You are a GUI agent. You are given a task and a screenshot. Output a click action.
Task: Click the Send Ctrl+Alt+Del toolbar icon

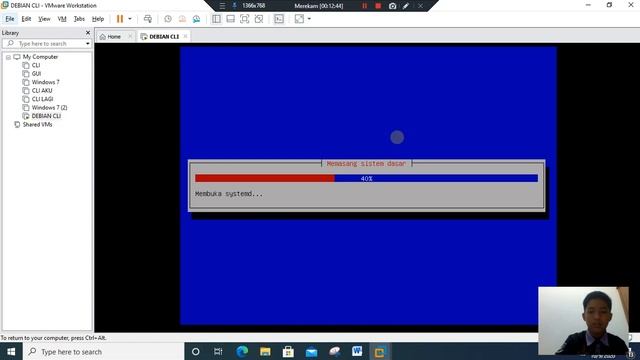tap(148, 19)
